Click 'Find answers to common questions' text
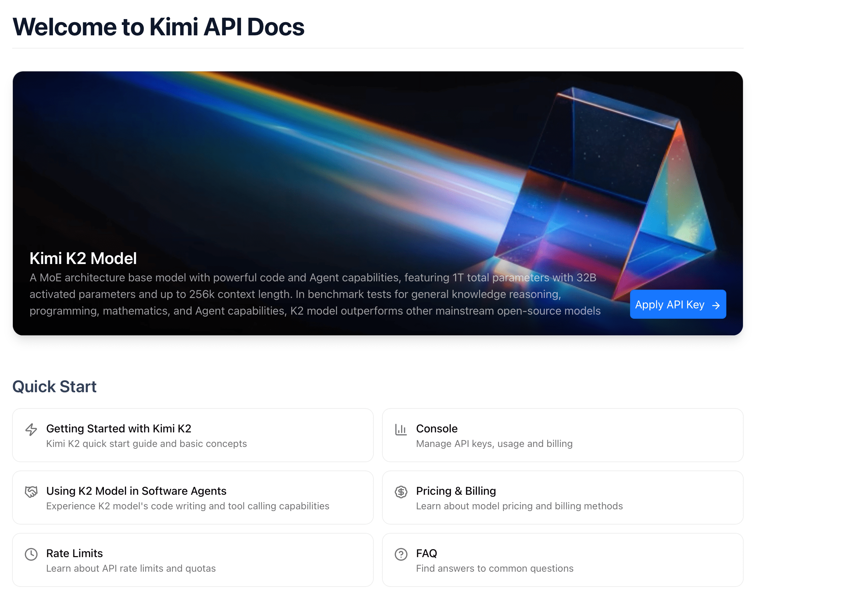The image size is (868, 589). 494,569
